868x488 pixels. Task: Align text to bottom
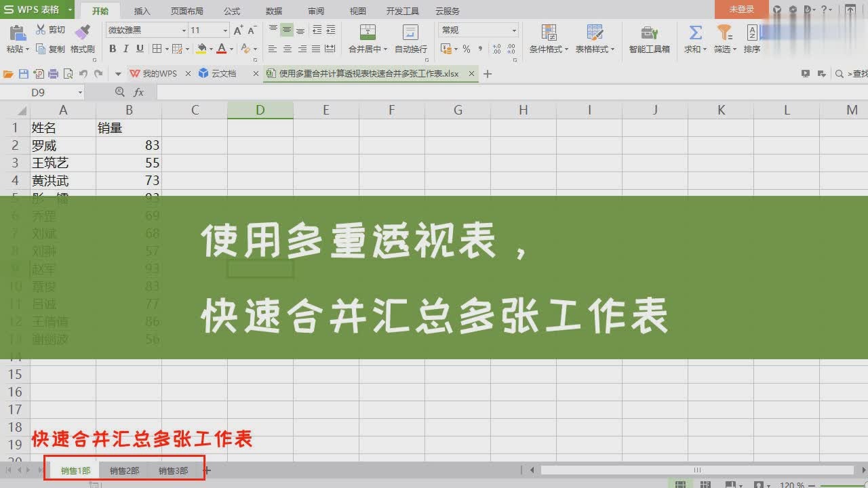[300, 30]
